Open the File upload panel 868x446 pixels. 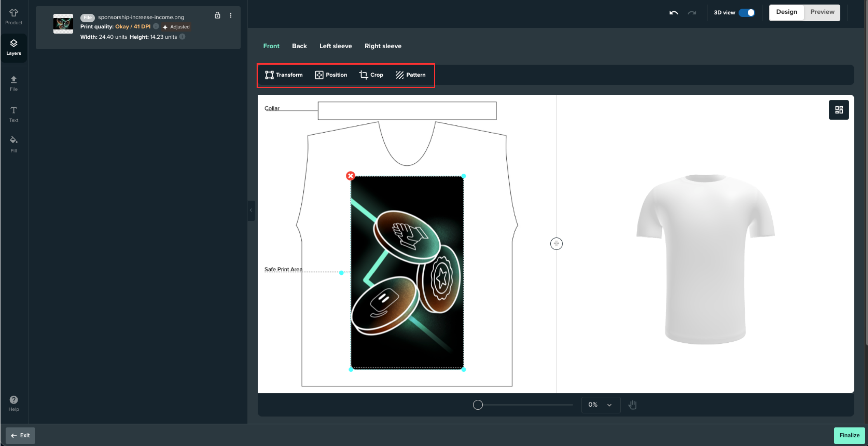[x=14, y=83]
